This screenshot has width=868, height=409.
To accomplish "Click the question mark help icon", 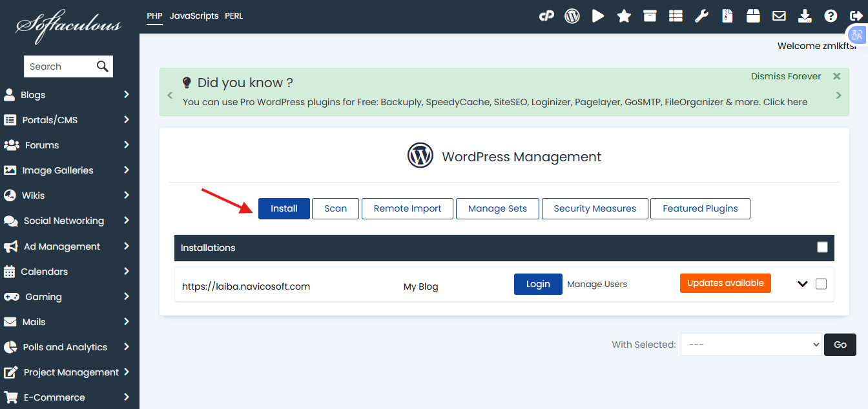I will click(x=831, y=16).
